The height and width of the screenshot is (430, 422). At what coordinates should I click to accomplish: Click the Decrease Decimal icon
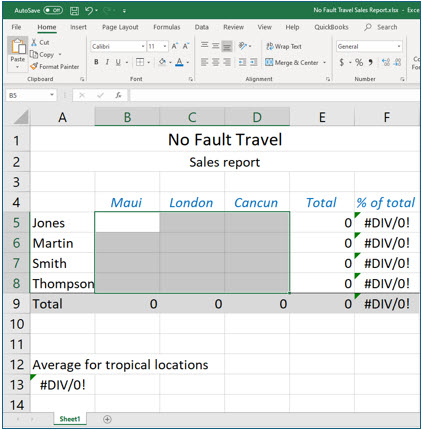coord(398,62)
